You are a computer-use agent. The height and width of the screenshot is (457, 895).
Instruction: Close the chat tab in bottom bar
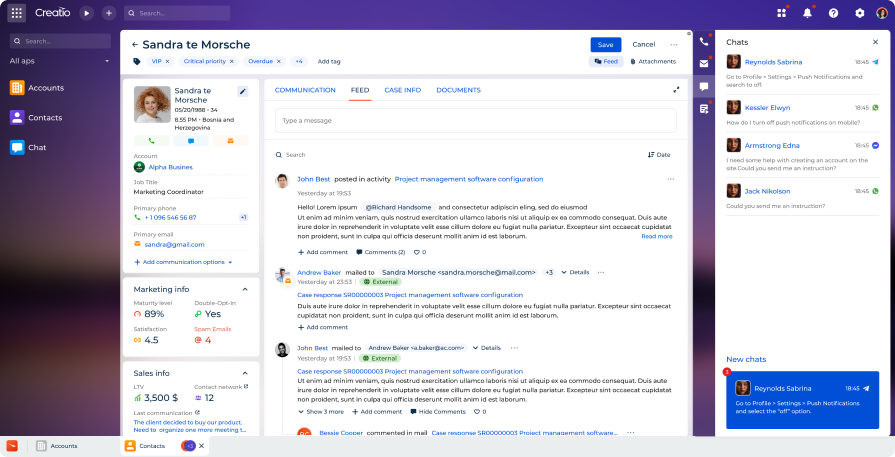point(201,446)
